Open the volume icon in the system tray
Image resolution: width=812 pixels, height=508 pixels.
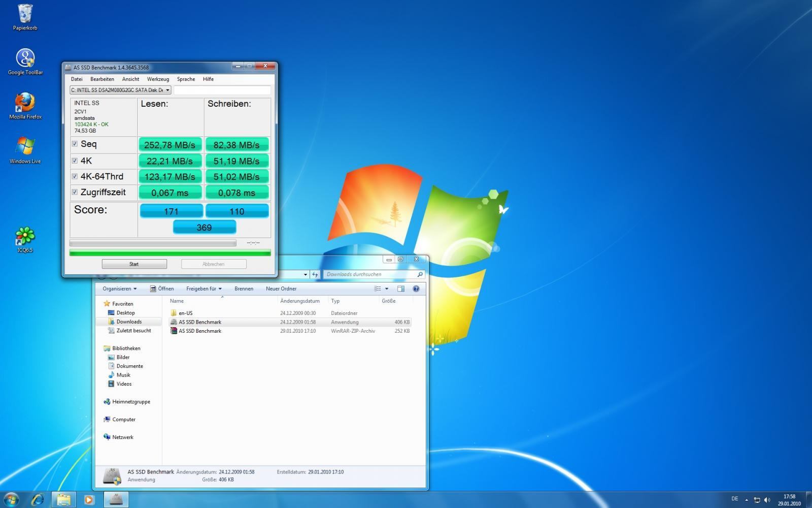click(767, 500)
